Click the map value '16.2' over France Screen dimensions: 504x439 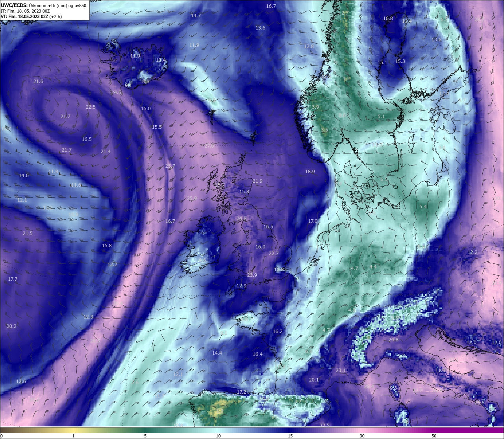278,332
